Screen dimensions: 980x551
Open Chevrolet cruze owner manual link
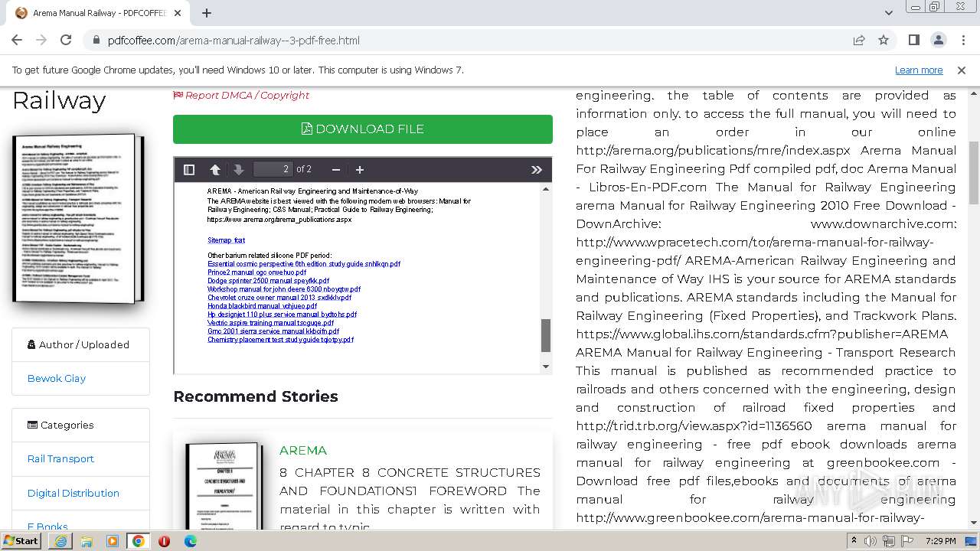pos(279,298)
